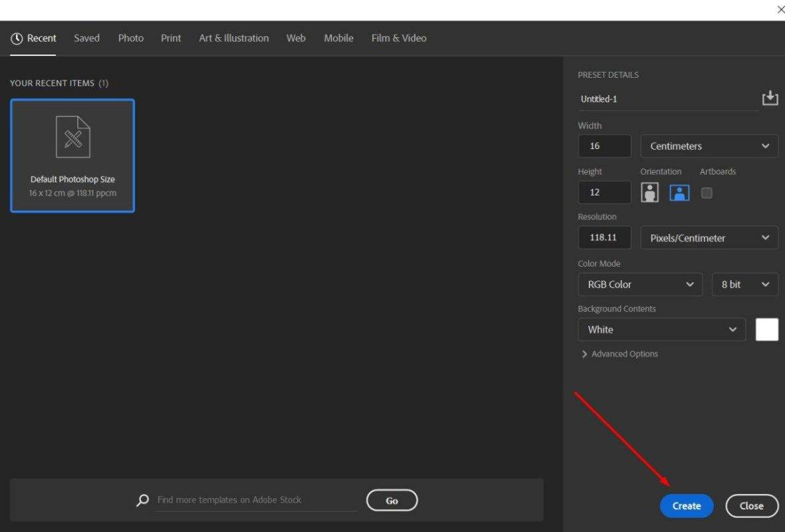Switch to the Art & Illustration tab

(x=234, y=39)
